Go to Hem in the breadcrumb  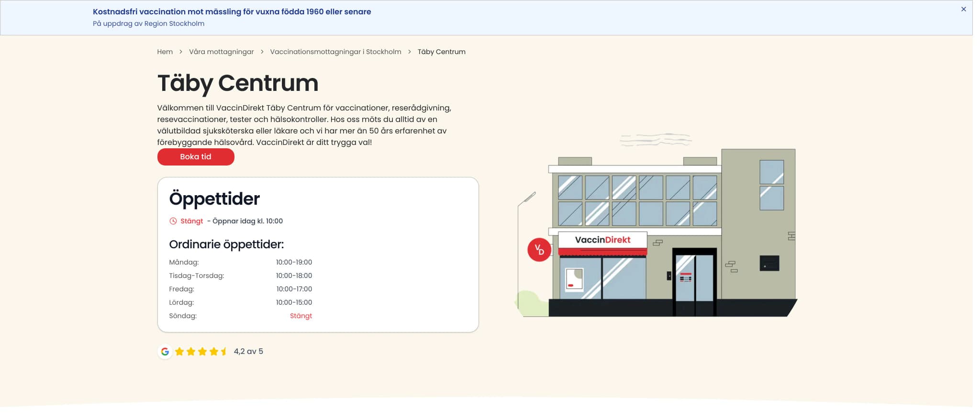click(x=165, y=52)
